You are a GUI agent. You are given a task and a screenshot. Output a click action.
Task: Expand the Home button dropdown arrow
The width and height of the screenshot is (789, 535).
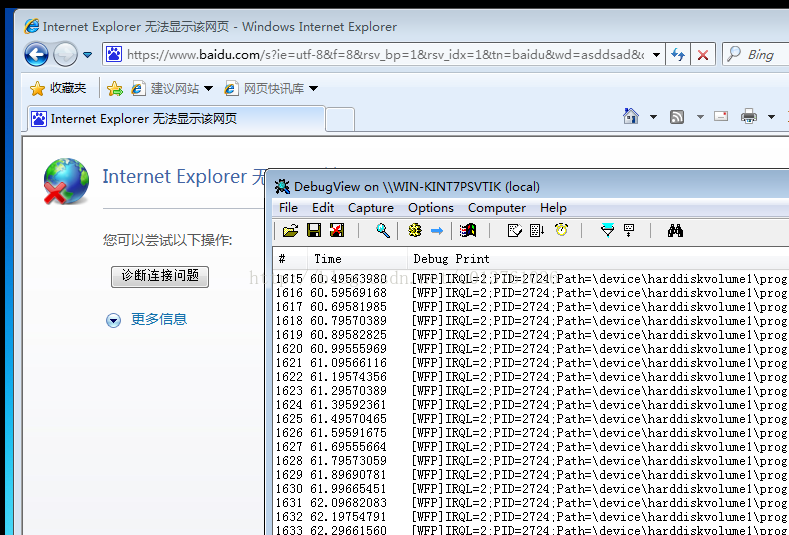pyautogui.click(x=653, y=117)
